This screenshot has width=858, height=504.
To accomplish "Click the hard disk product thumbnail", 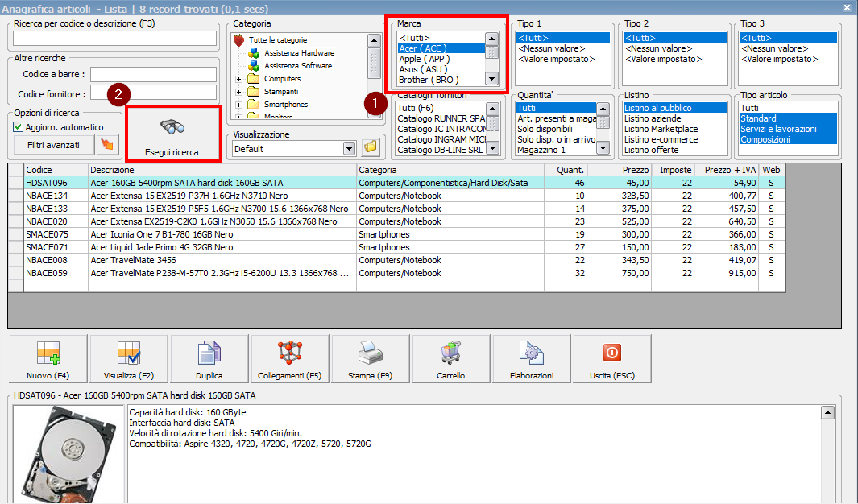I will tap(68, 454).
